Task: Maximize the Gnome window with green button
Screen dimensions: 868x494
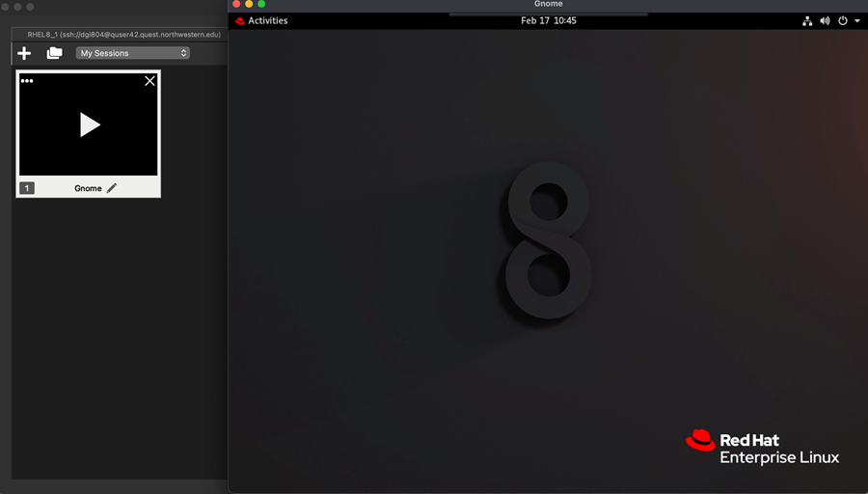Action: tap(261, 4)
